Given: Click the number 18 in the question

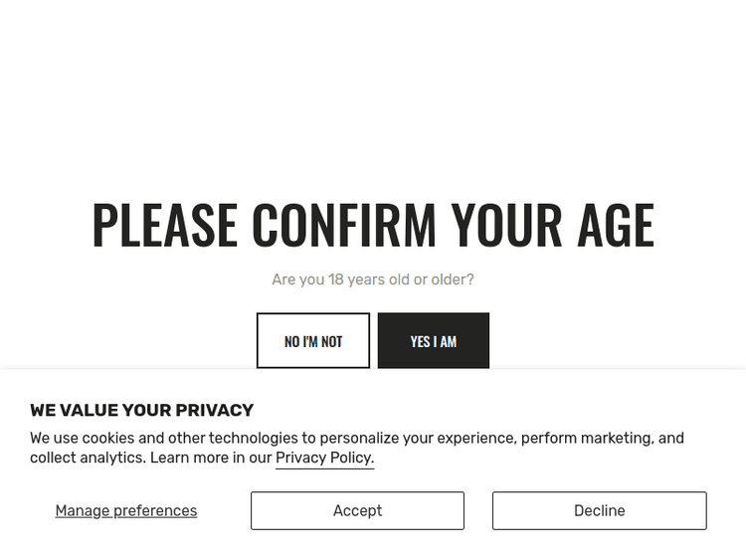Looking at the screenshot, I should (x=336, y=280).
